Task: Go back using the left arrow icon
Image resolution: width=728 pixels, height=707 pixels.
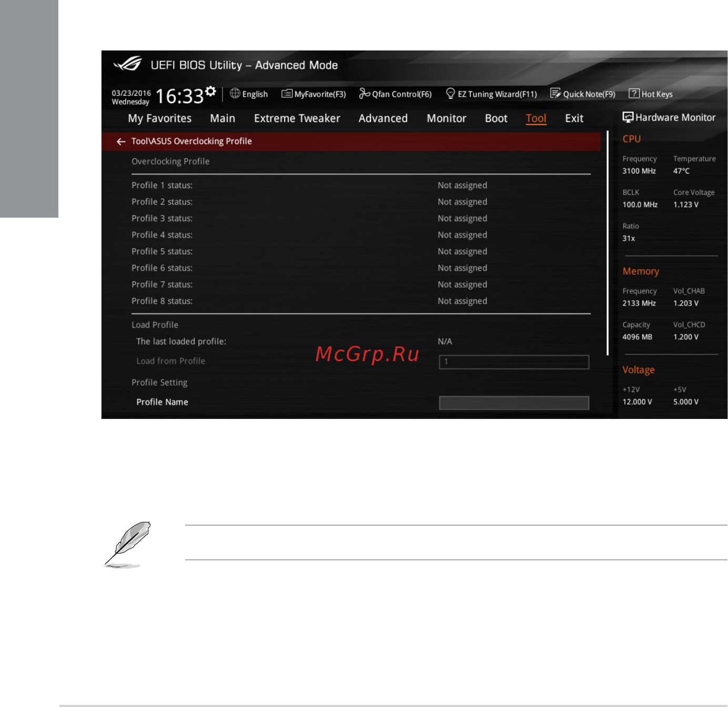Action: tap(121, 141)
